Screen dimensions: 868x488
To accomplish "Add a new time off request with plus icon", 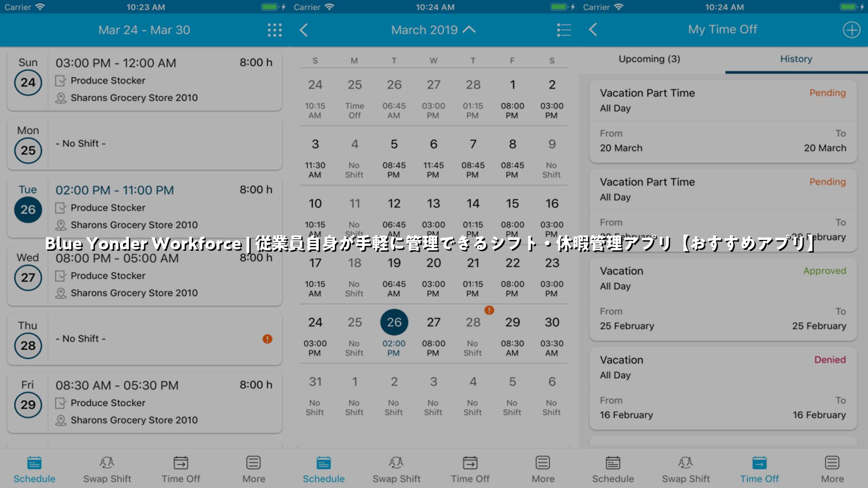I will click(851, 30).
